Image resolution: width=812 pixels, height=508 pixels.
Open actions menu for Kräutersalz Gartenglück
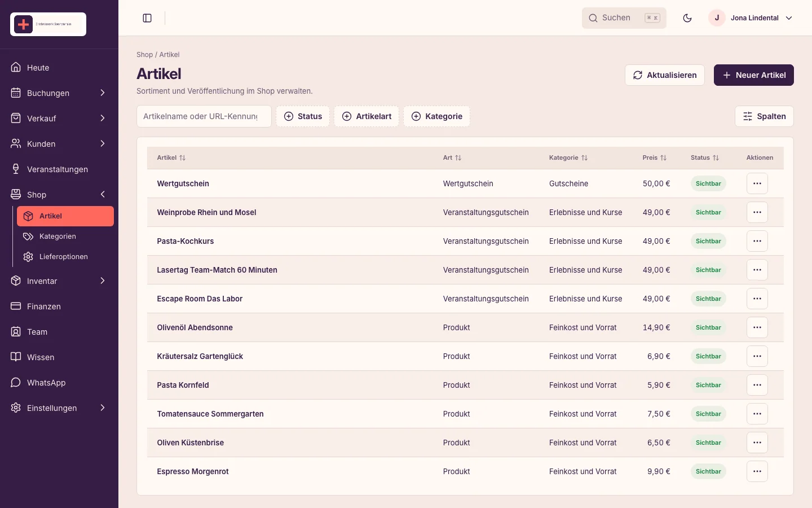757,356
